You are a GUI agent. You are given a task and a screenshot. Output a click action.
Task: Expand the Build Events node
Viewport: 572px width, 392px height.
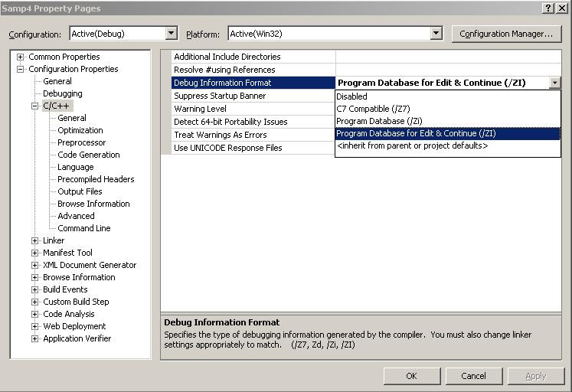pos(35,289)
